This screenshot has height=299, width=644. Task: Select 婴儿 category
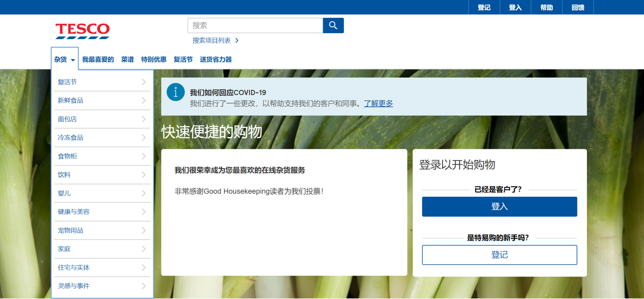(64, 193)
